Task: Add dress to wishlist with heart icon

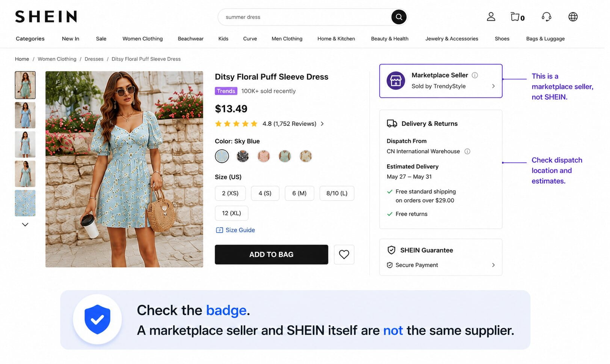Action: [344, 254]
